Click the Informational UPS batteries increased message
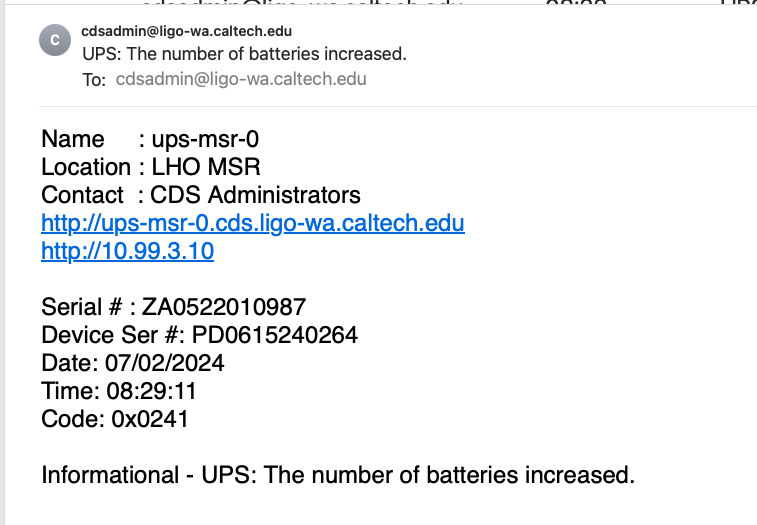Screen dimensions: 757x525 pos(338,475)
